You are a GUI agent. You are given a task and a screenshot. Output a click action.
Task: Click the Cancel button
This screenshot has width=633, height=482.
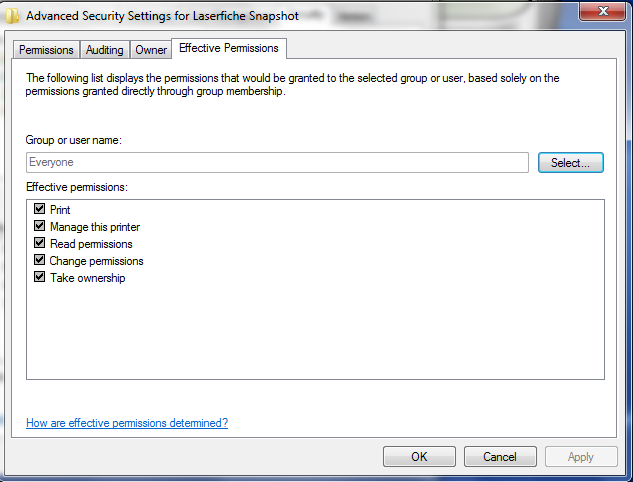click(x=500, y=456)
